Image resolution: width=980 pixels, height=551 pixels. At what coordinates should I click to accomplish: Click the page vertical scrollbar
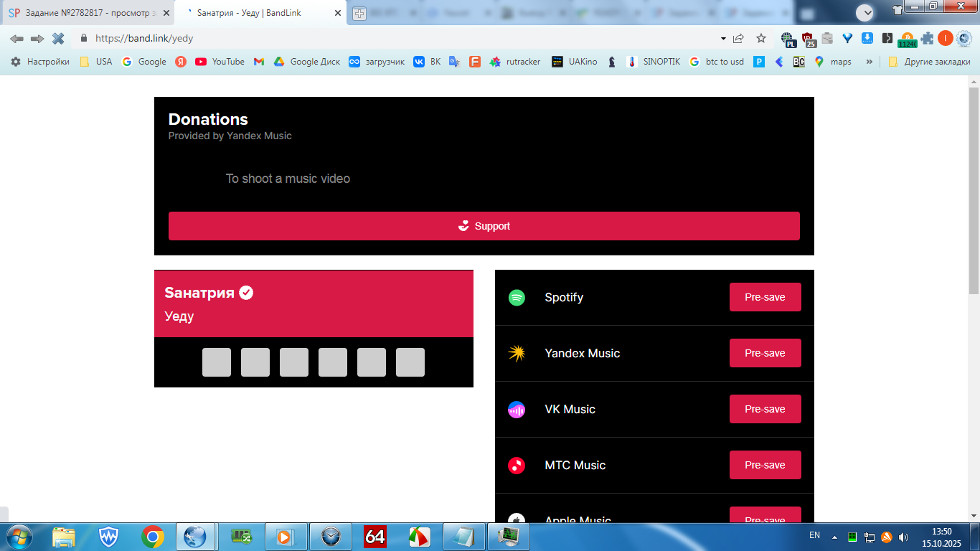(974, 190)
